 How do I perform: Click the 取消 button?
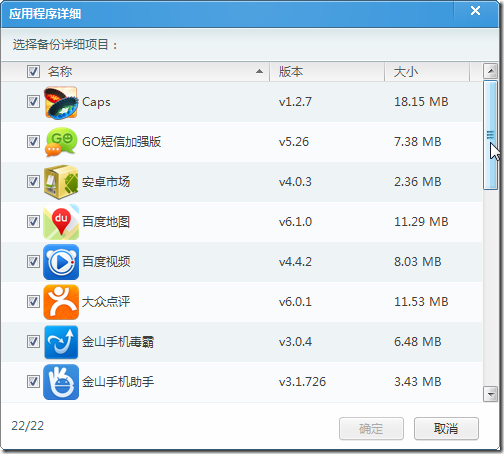click(446, 429)
